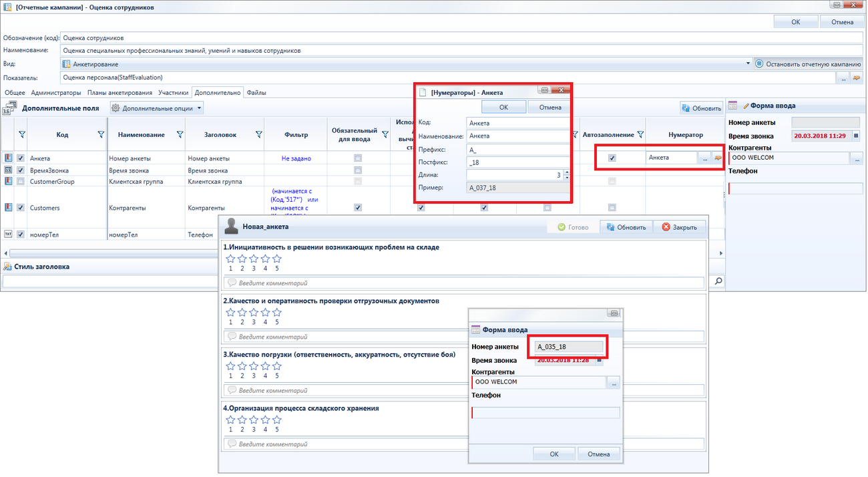Decrease Длина value with down arrow
The width and height of the screenshot is (868, 477).
point(567,177)
